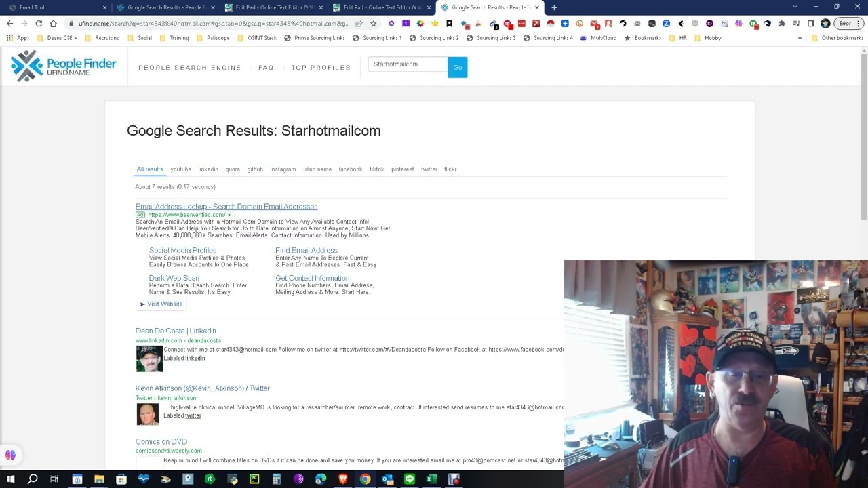Open the Hobby bookmark folder
Screen dimensions: 868x488
pyautogui.click(x=707, y=38)
